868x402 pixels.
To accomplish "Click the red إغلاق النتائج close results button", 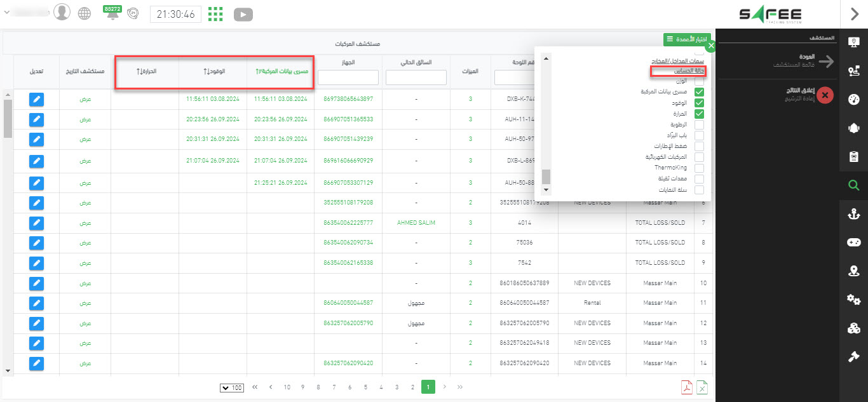I will point(825,95).
